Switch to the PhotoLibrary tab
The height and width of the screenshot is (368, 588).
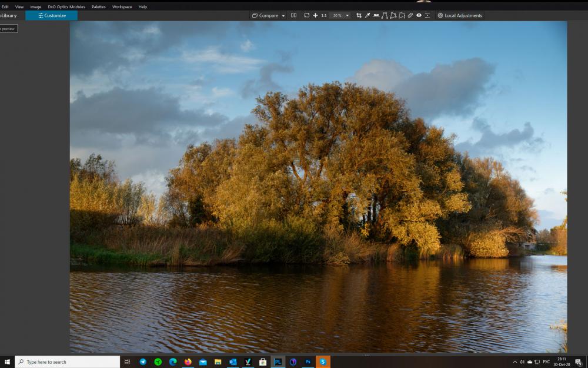point(9,15)
